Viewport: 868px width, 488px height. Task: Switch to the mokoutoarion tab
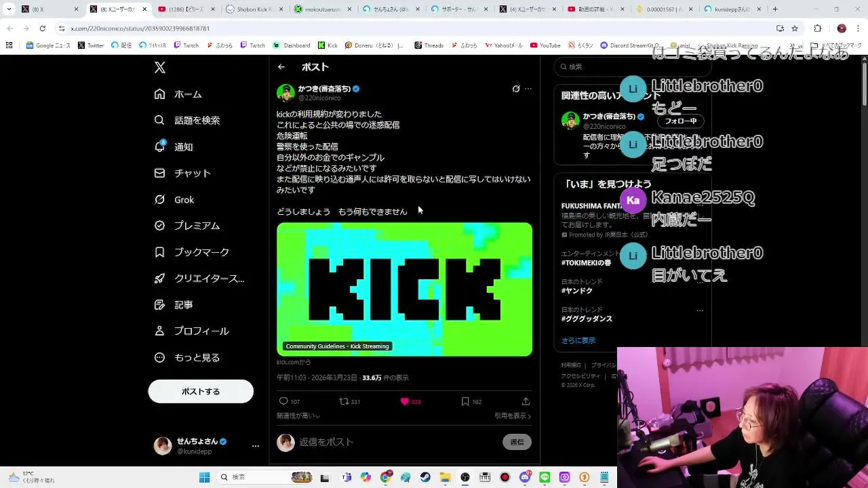point(321,9)
